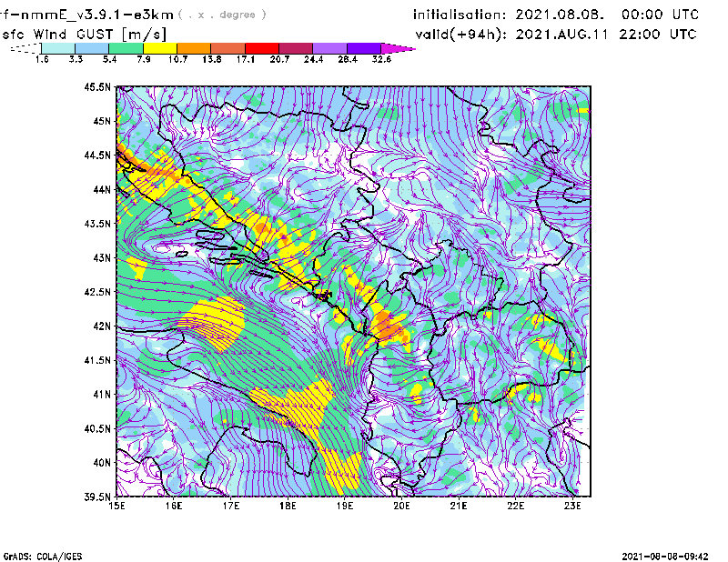Image resolution: width=728 pixels, height=562 pixels.
Task: Click the '2021-08-08-09:42' footer timestamp
Action: [x=665, y=557]
